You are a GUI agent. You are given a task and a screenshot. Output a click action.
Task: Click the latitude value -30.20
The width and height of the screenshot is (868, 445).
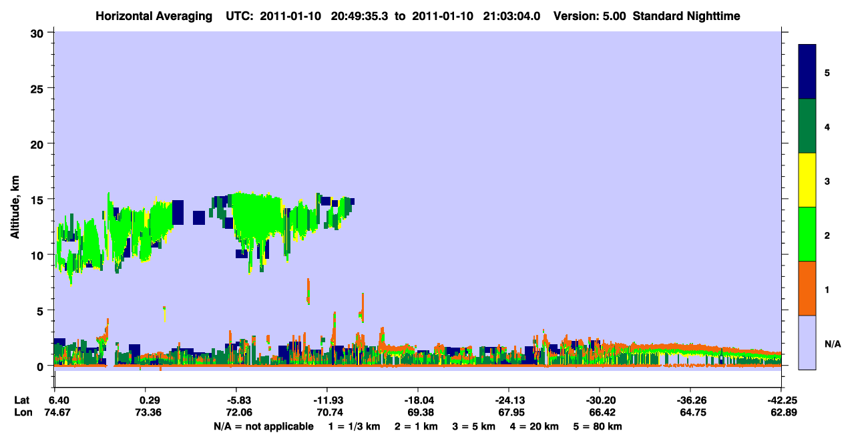tap(600, 400)
